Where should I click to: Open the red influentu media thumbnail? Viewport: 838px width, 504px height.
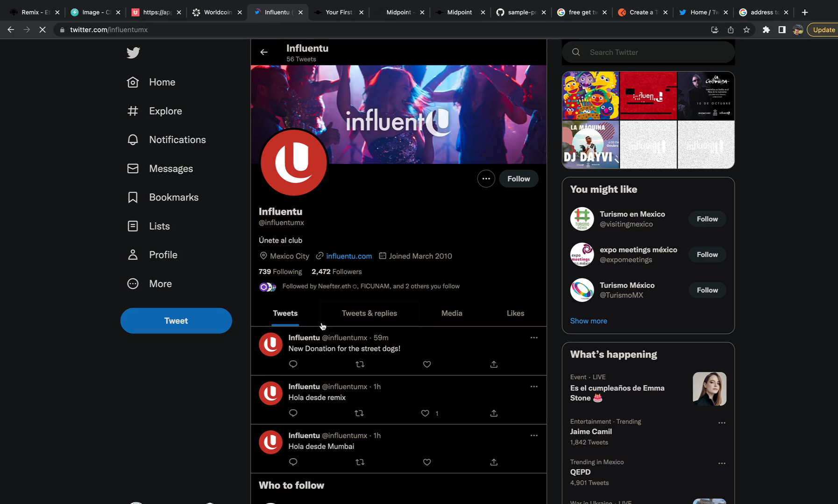[648, 96]
